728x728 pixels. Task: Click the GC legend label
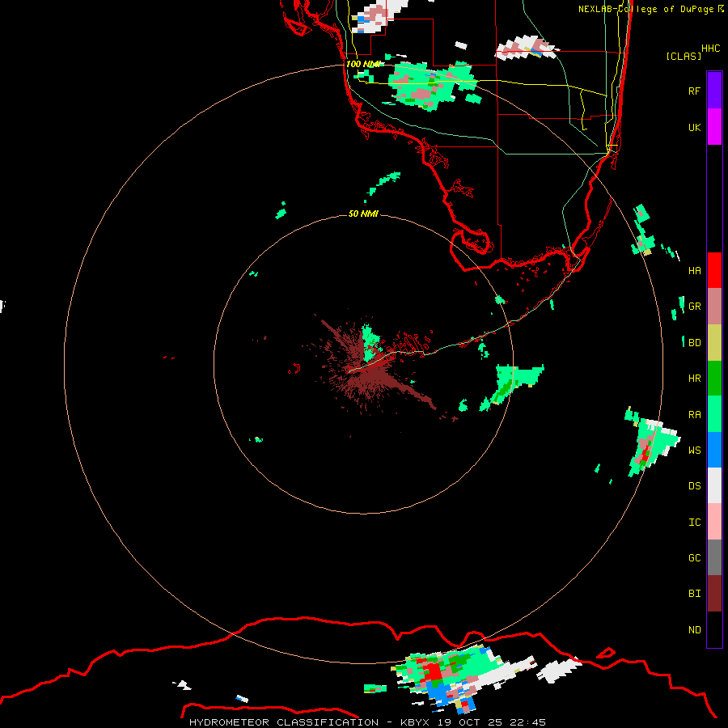pyautogui.click(x=695, y=558)
